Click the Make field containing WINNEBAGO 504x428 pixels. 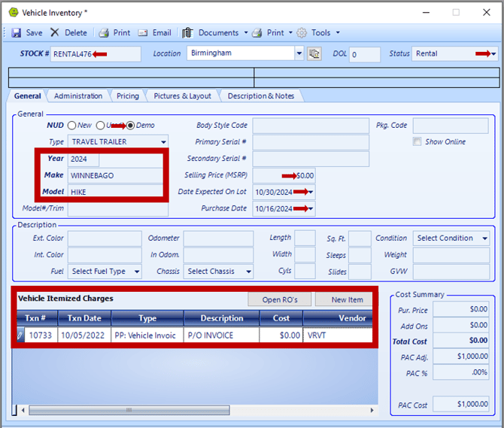[x=115, y=175]
